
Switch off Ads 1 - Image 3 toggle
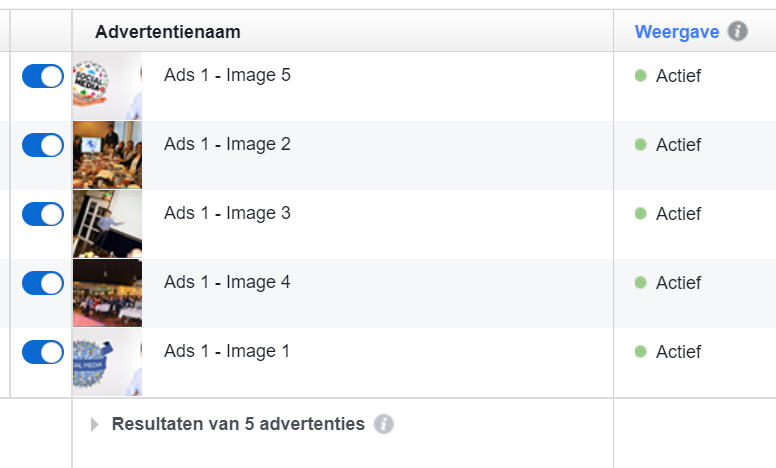tap(43, 214)
